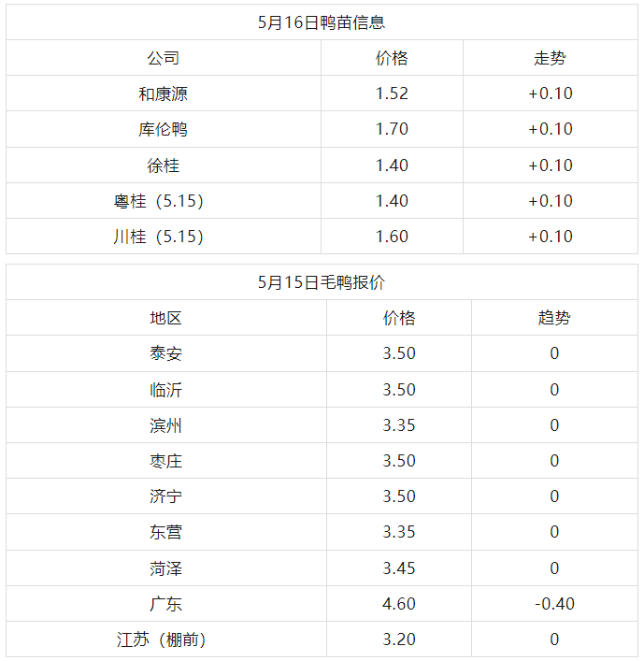Select the 和康源 company cell
The image size is (644, 661).
[x=164, y=93]
